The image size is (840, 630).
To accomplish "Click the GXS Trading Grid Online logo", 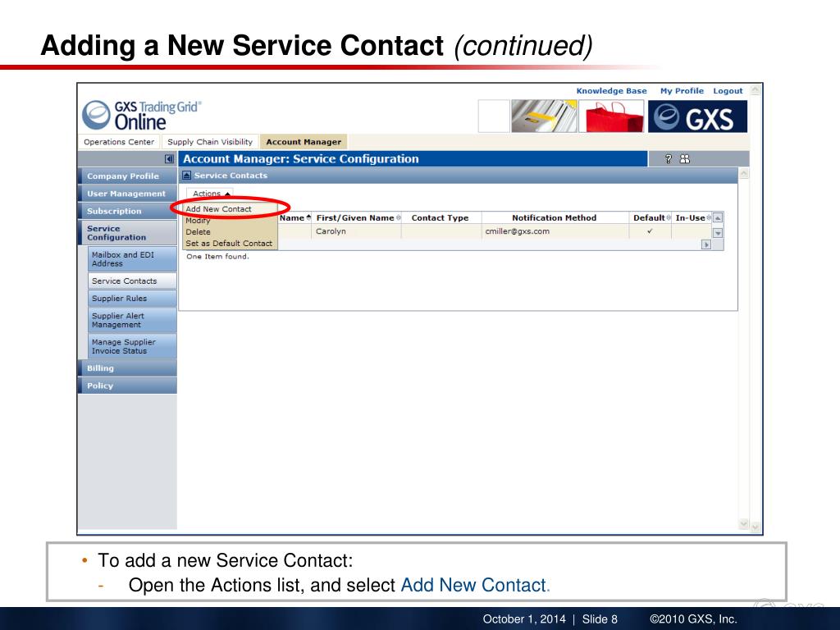I will tap(142, 115).
